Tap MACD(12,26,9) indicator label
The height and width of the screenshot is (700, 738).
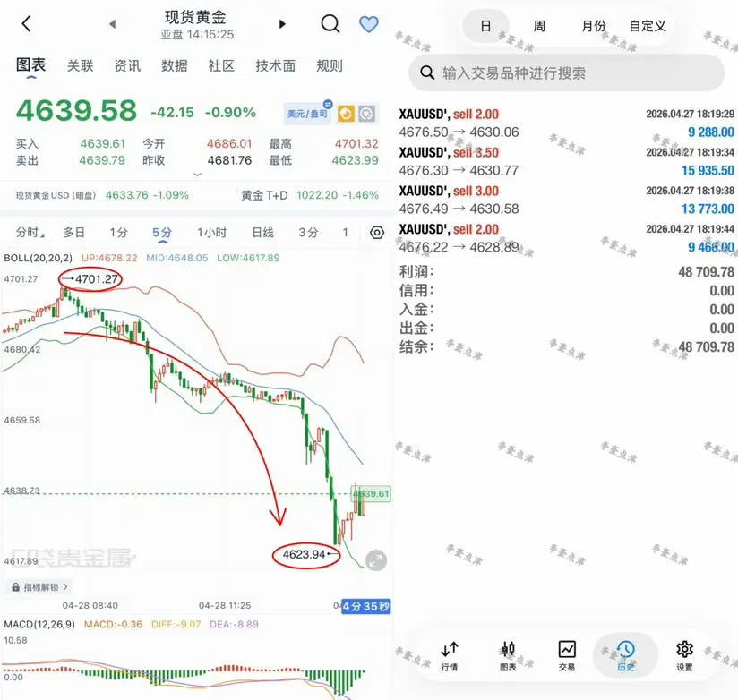(39, 624)
